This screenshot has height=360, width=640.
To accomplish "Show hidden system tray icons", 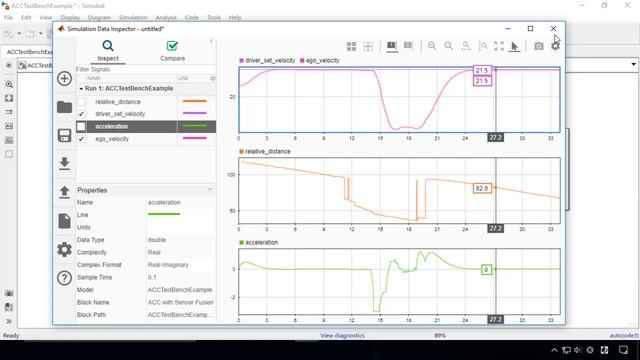I will coord(554,350).
